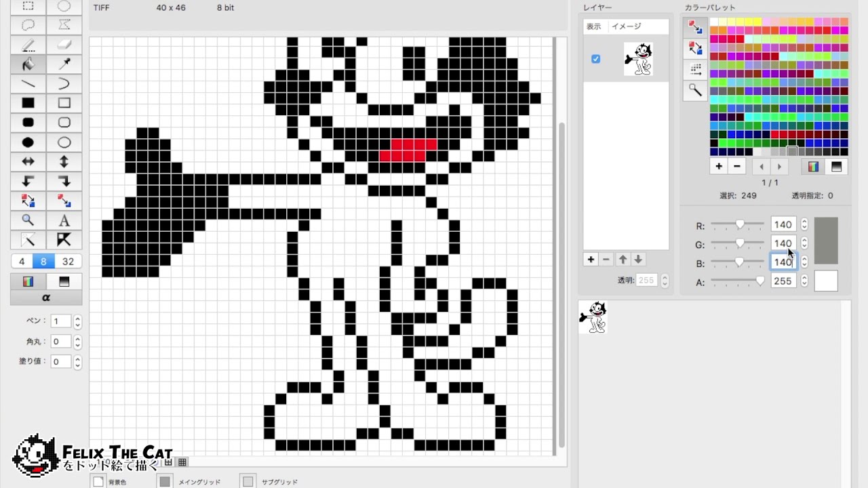Click the rotate left arrow tool
This screenshot has height=488, width=868.
(x=28, y=181)
